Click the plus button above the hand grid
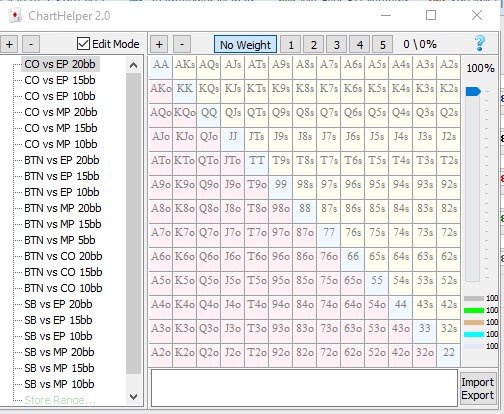504x414 pixels. (159, 44)
